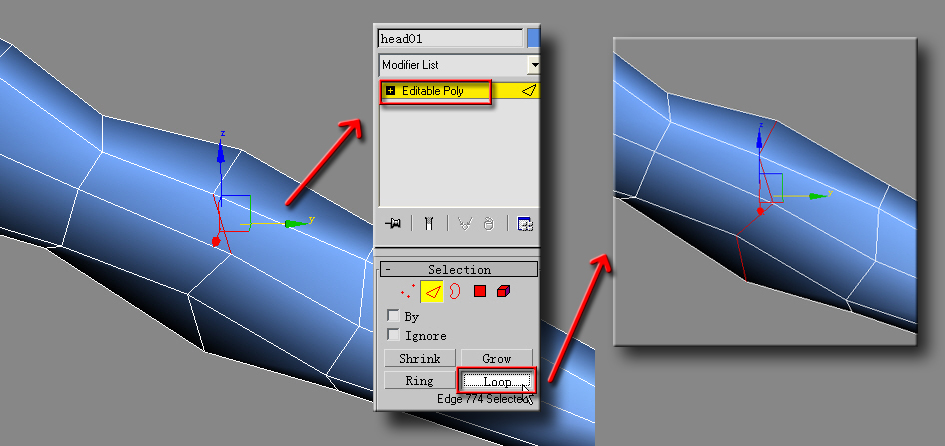Click Remove Modifier trash icon
Screen dimensions: 945x446
(x=488, y=224)
